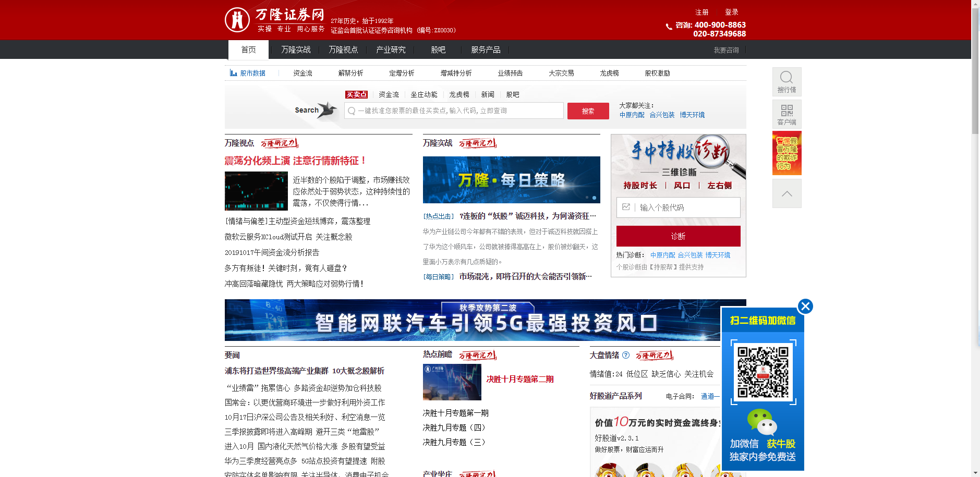
Task: Select the 首页 navigation tab
Action: [x=248, y=50]
